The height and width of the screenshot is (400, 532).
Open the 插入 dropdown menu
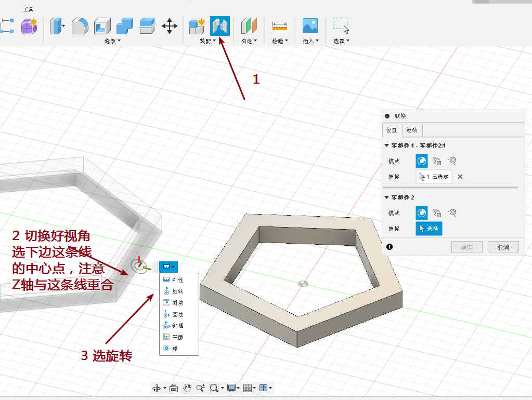(x=311, y=41)
